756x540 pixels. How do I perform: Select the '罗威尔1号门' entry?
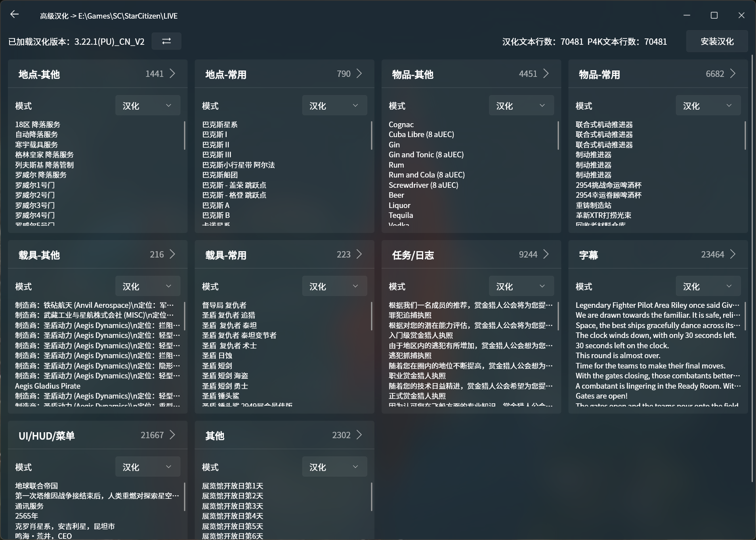(35, 185)
